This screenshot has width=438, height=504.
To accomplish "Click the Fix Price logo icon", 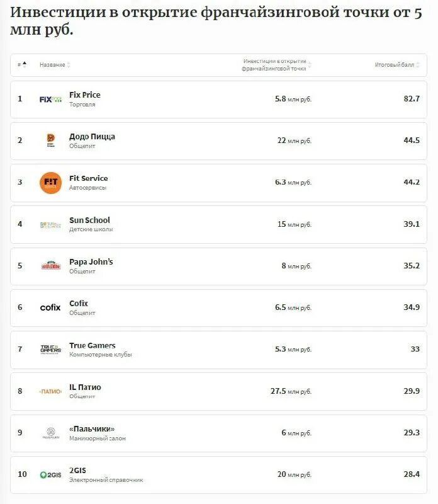I will coord(50,100).
